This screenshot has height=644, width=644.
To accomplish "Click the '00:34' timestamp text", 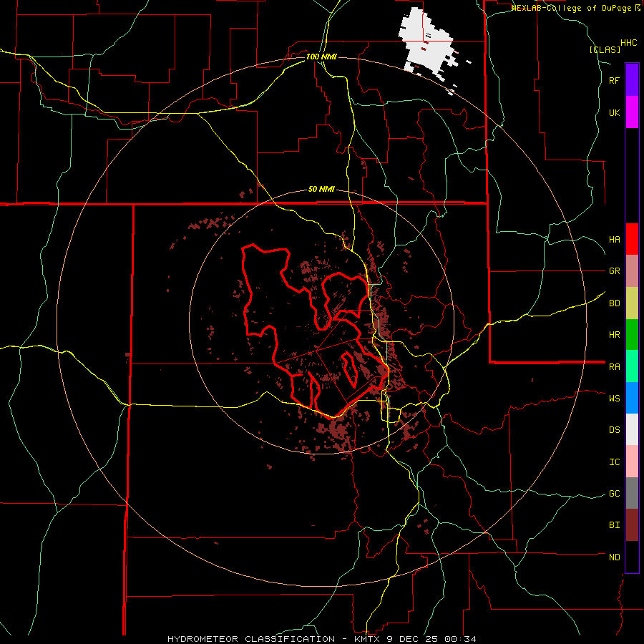I will click(x=461, y=639).
